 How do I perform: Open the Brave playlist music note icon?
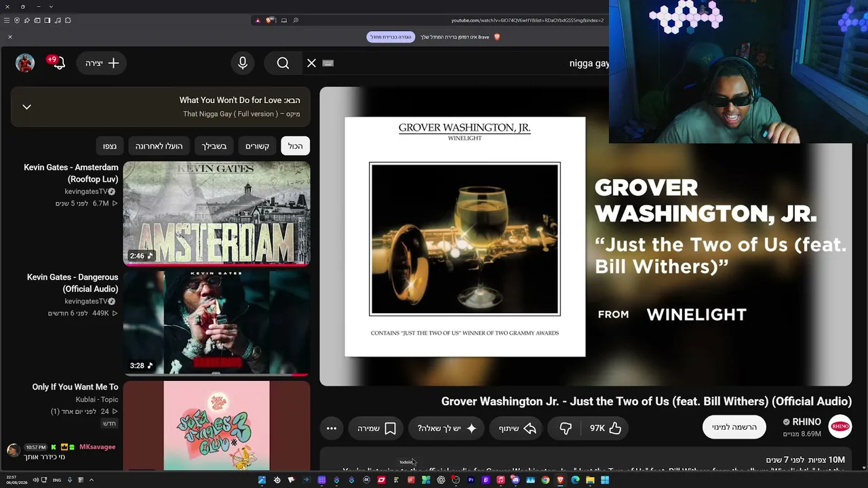click(58, 20)
